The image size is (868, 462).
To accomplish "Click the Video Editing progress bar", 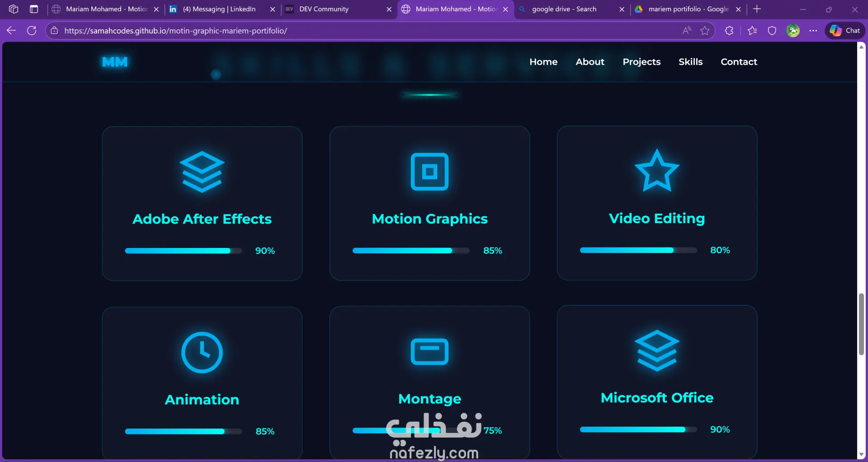I will (x=638, y=250).
